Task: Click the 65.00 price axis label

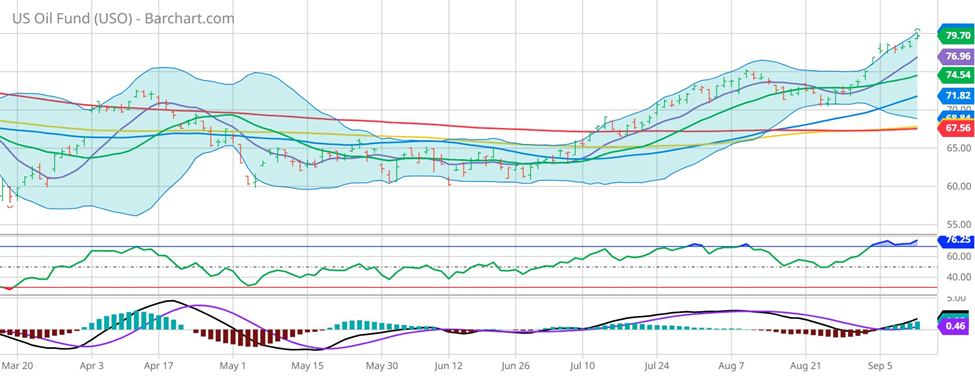Action: 958,148
